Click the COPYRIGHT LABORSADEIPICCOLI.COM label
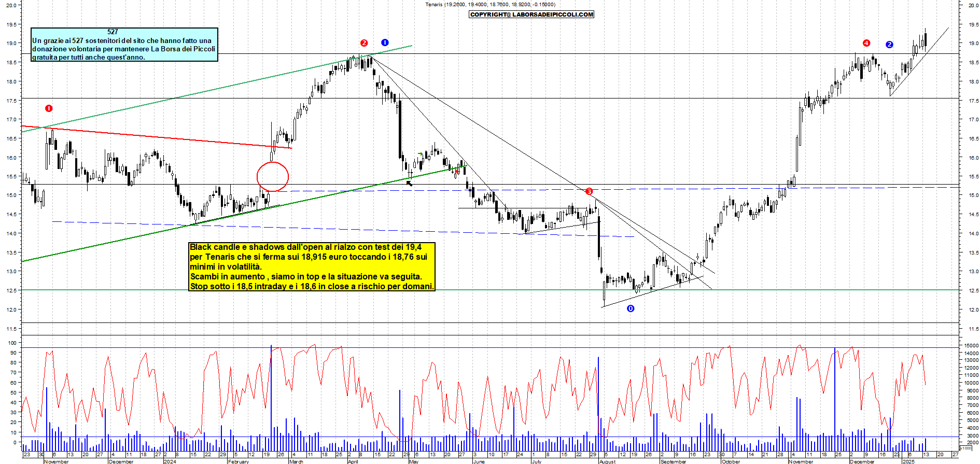980x464 pixels. click(x=531, y=15)
